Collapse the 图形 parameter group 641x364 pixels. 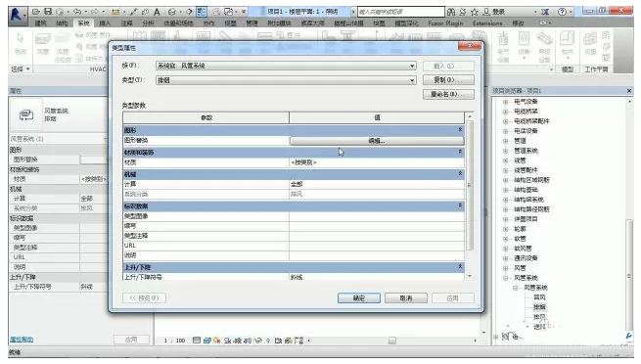tap(460, 129)
